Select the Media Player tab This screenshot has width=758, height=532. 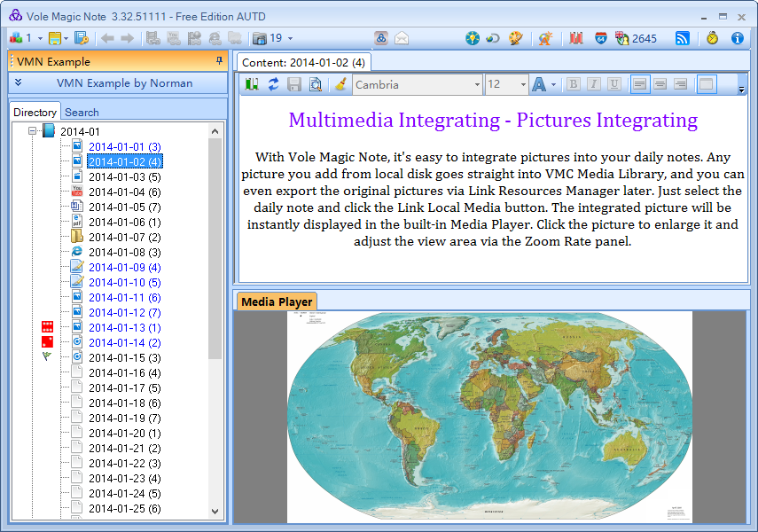277,301
